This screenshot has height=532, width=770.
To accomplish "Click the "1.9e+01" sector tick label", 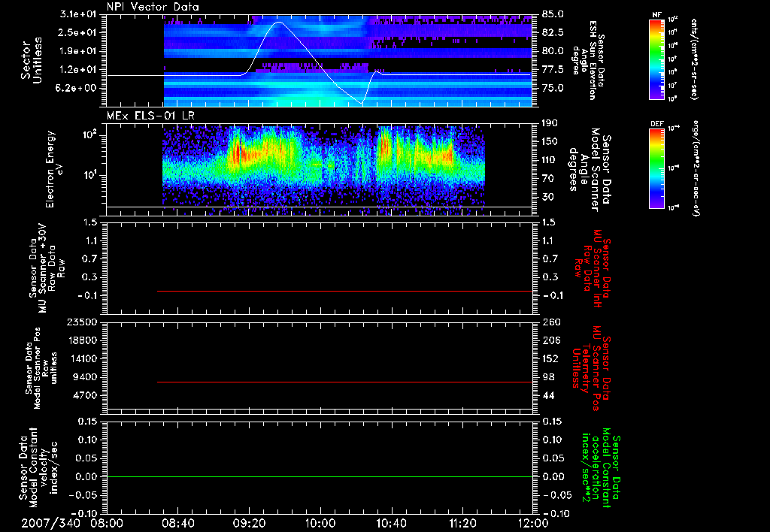I will coord(78,51).
